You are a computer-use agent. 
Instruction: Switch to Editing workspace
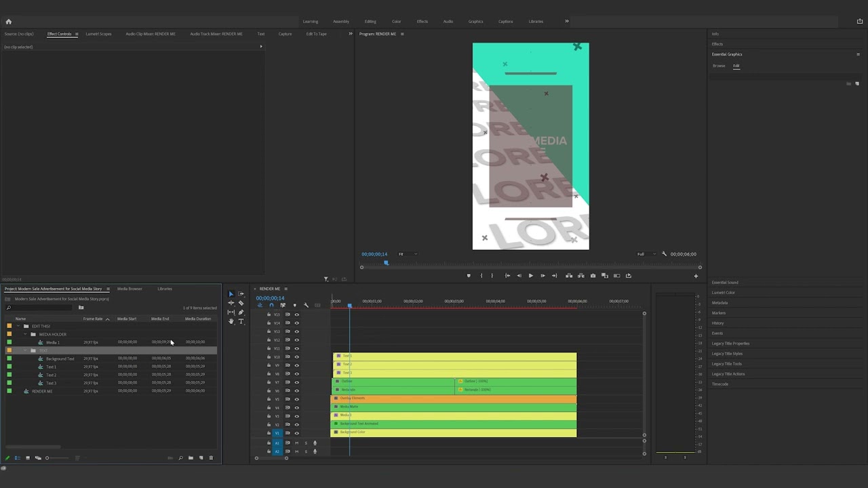point(370,21)
